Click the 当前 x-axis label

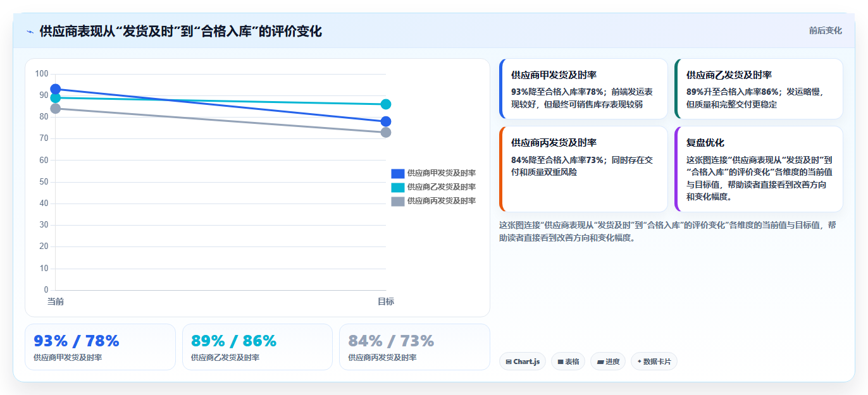56,301
